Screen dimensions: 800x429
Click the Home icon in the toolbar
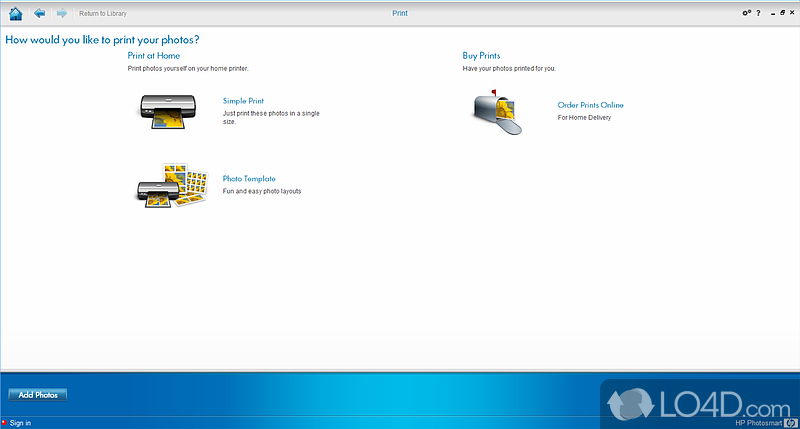tap(15, 13)
